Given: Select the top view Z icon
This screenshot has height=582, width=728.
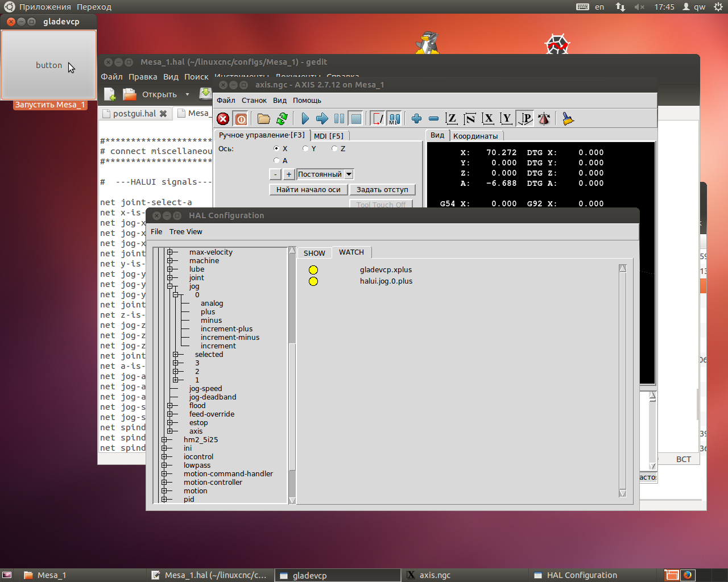Looking at the screenshot, I should click(451, 119).
